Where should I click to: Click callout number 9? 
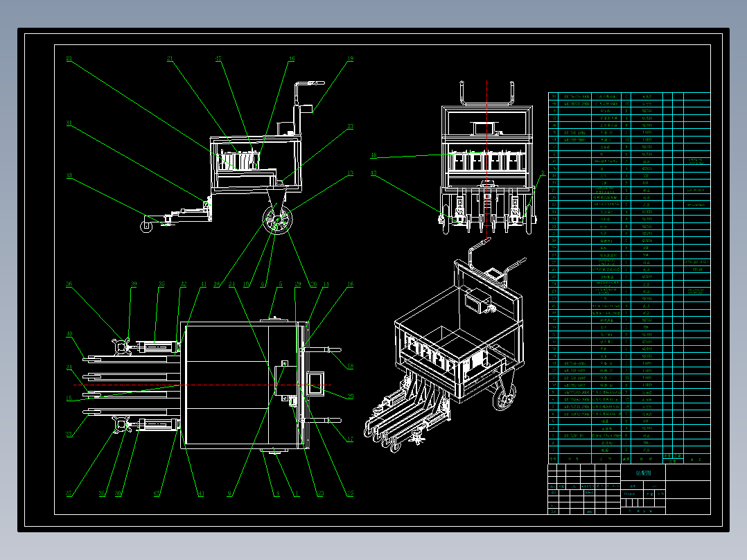229,493
